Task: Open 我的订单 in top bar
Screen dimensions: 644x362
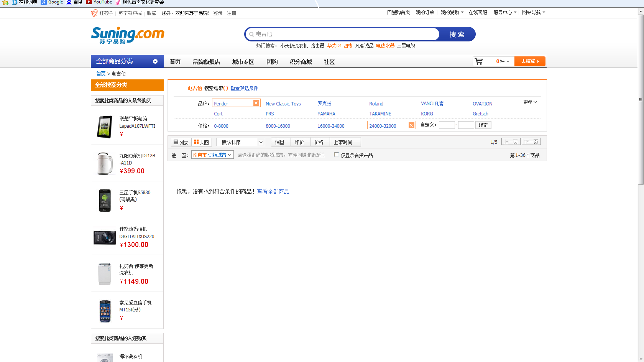Action: 425,12
